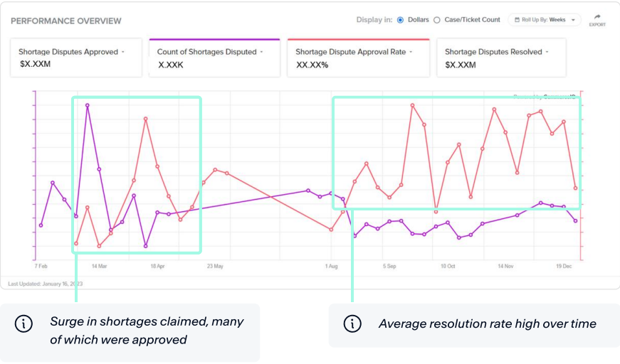Click the PERFORMANCE OVERVIEW heading
Screen dimensions: 620x364
coord(66,21)
